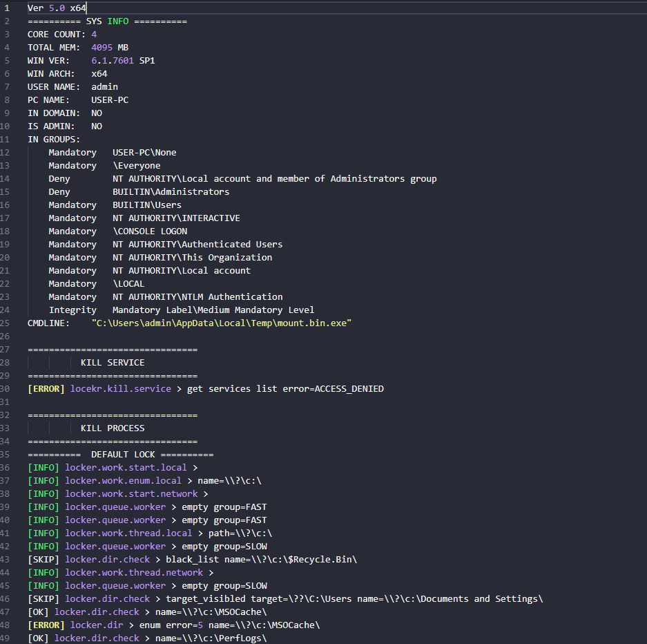Click the "Documents and Settings" path text
Screen dimensions: 647x644
click(479, 599)
